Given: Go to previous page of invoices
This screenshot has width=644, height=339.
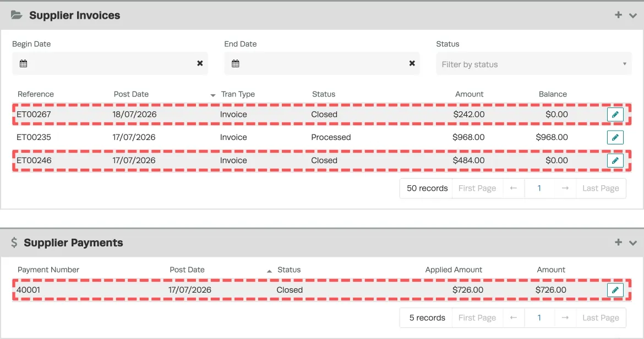Looking at the screenshot, I should pyautogui.click(x=514, y=189).
